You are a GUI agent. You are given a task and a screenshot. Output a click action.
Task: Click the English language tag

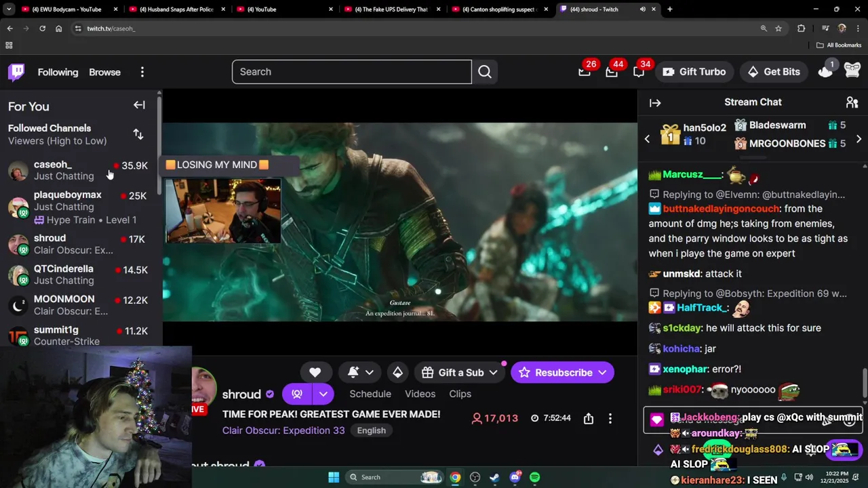372,430
